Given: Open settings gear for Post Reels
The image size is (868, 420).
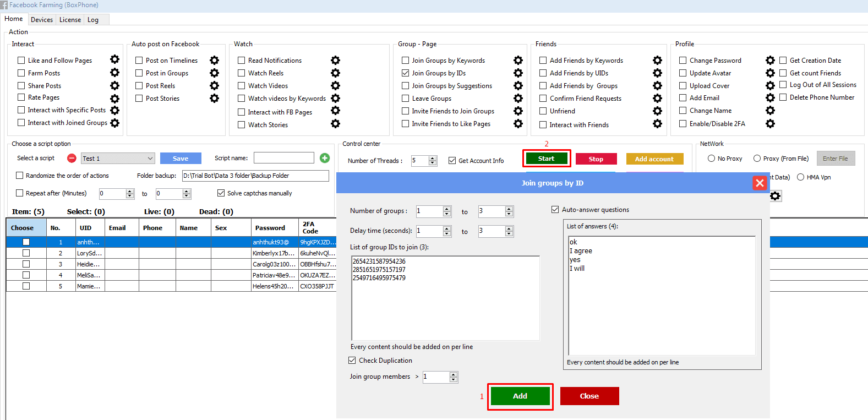Looking at the screenshot, I should click(x=214, y=85).
